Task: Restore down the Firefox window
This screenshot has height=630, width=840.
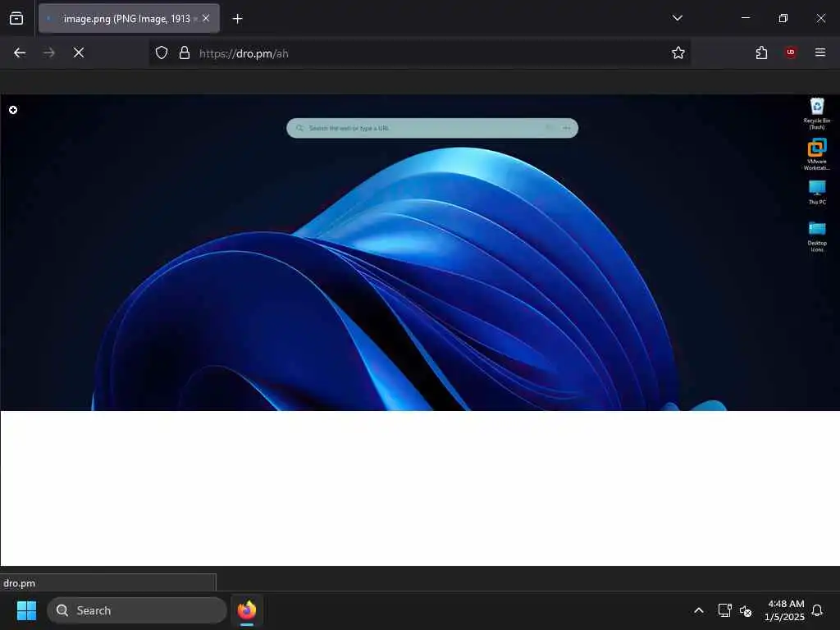Action: (783, 18)
